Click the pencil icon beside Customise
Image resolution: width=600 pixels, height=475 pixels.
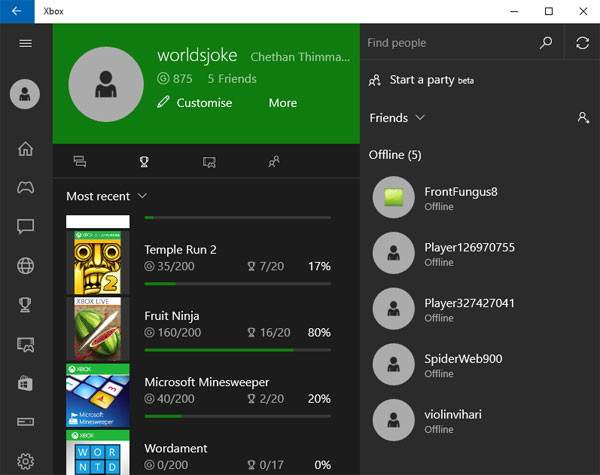[163, 102]
